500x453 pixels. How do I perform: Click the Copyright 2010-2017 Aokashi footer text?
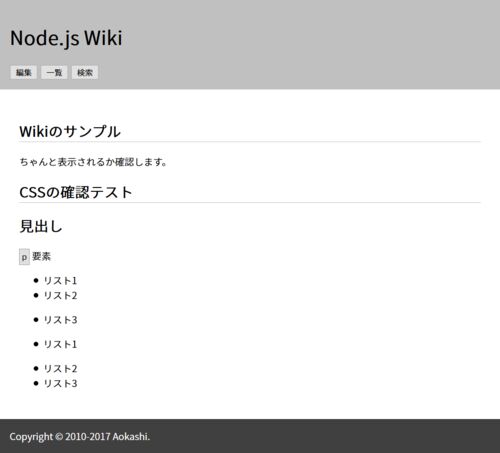(x=80, y=437)
